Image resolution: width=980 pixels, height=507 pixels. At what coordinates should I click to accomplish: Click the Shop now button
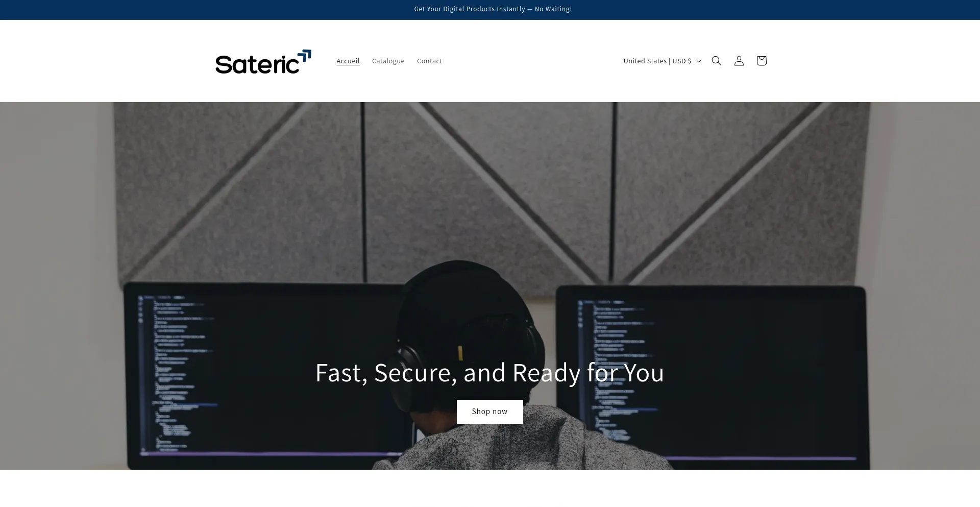click(489, 412)
